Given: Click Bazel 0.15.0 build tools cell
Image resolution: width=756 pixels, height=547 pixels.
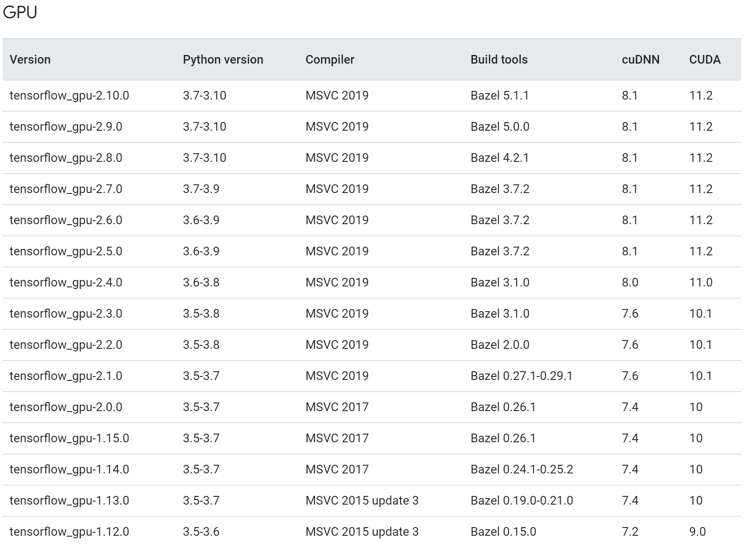Looking at the screenshot, I should 503,532.
